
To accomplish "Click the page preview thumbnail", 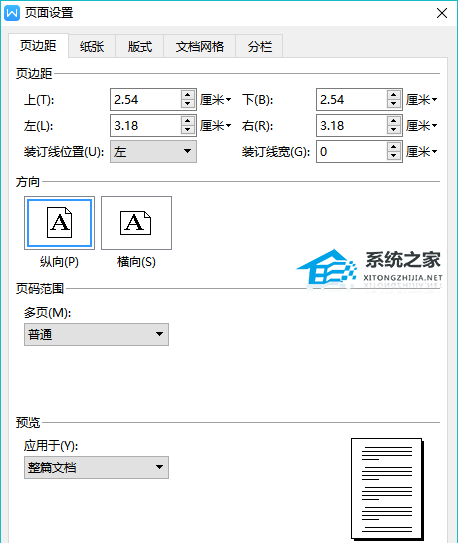I will (x=387, y=490).
